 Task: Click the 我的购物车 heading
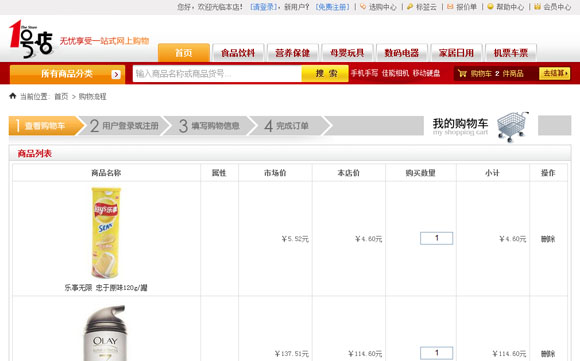(461, 123)
